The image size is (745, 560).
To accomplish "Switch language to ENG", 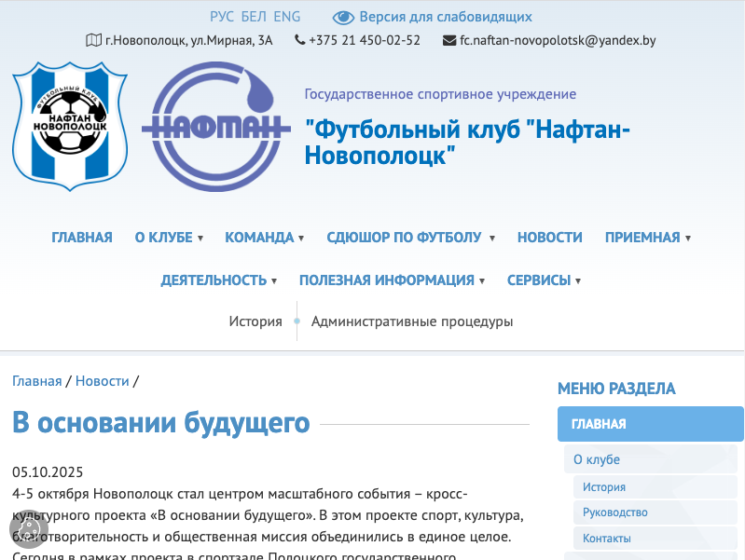I will click(287, 17).
